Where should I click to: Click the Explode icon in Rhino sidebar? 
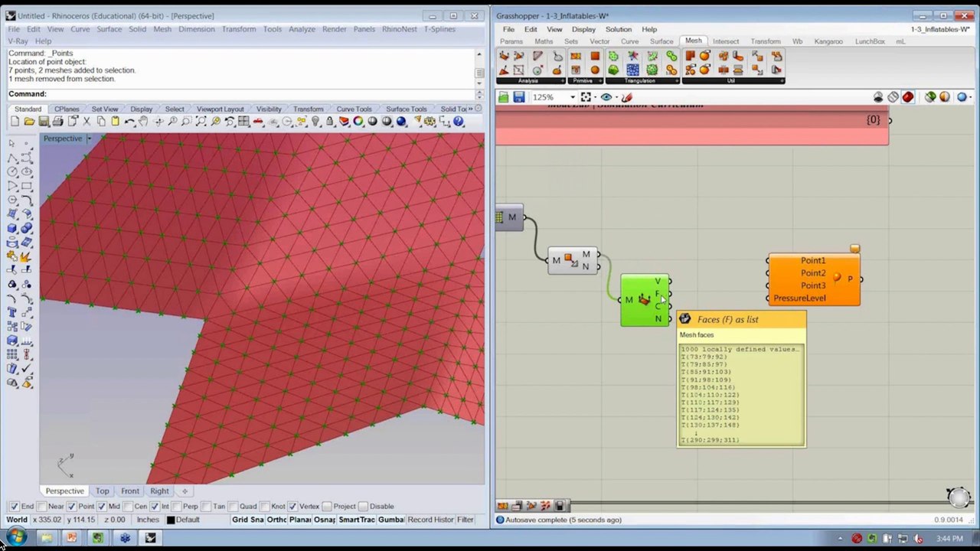tap(26, 256)
